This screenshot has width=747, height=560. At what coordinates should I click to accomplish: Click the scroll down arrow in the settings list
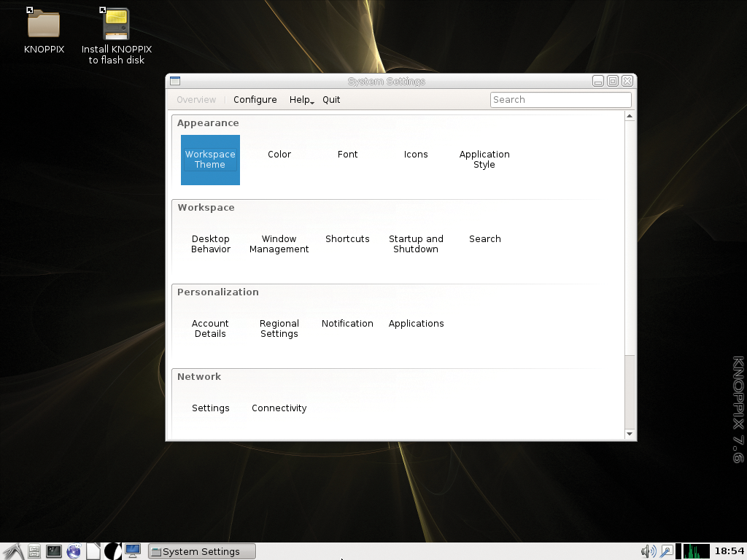click(x=630, y=434)
